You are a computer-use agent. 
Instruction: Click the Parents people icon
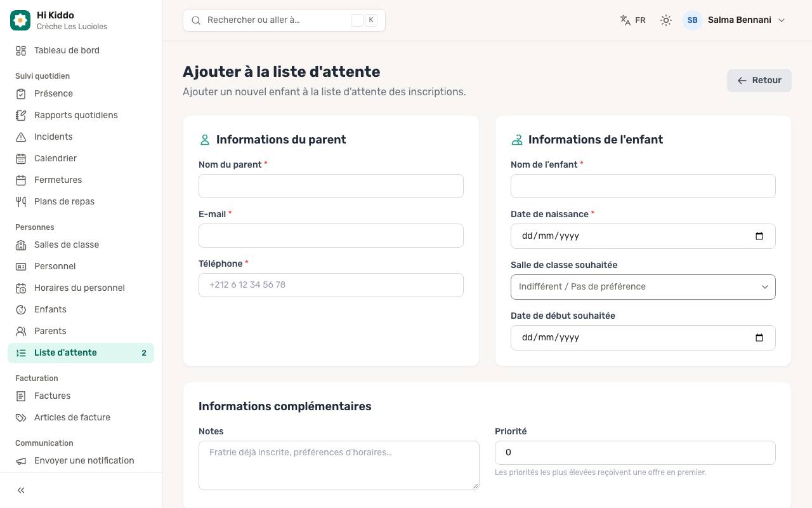tap(21, 331)
